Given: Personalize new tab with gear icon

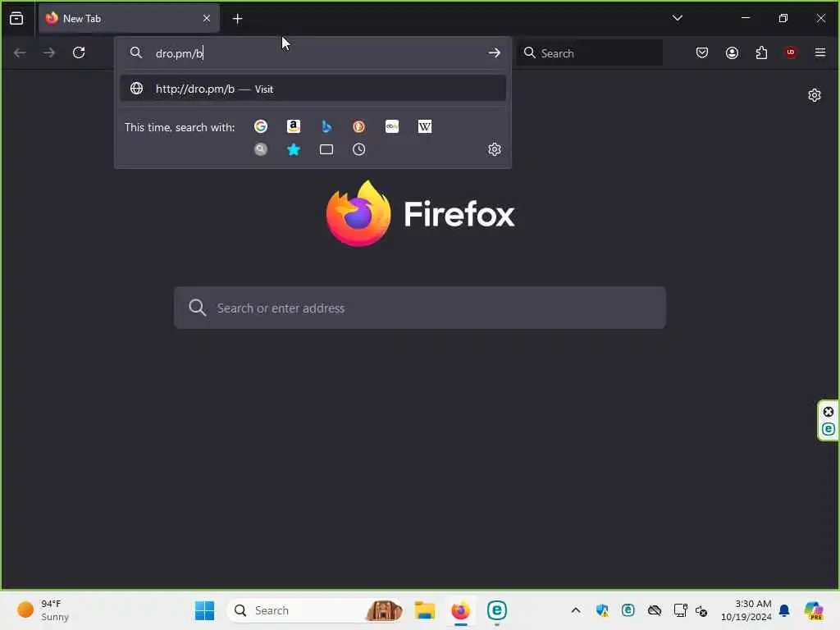Looking at the screenshot, I should [x=815, y=95].
